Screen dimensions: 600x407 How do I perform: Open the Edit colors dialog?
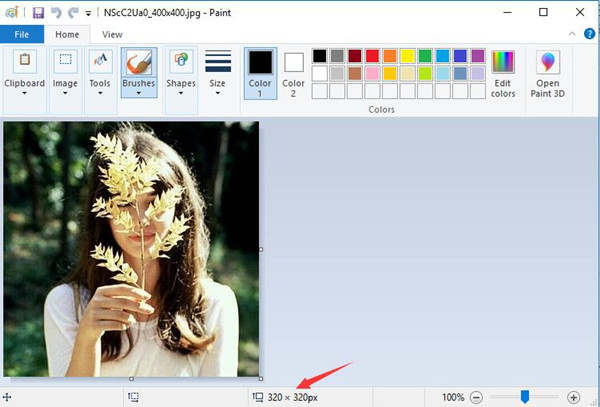(x=503, y=73)
